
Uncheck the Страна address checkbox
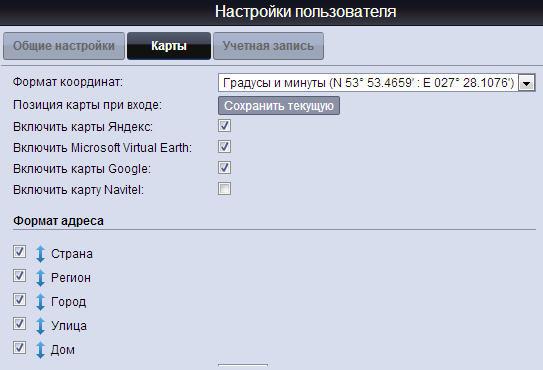click(x=19, y=252)
